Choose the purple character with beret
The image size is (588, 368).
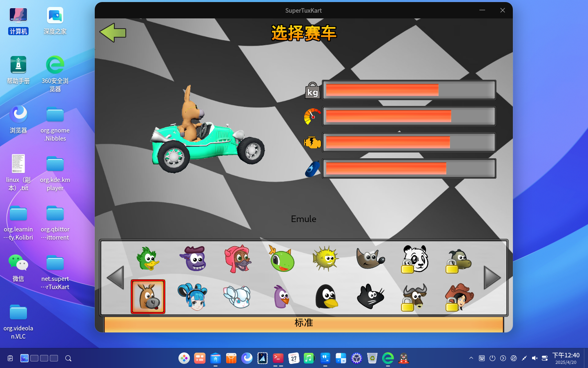193,258
